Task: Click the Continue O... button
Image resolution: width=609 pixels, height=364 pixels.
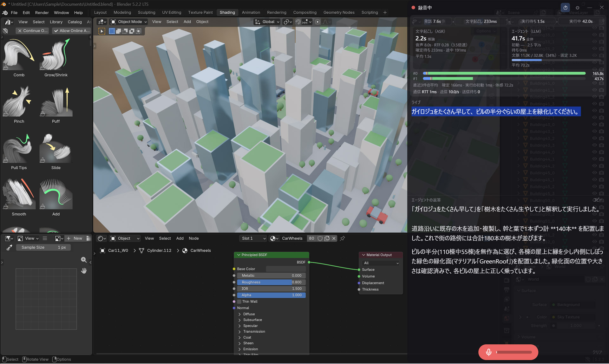Action: click(32, 30)
